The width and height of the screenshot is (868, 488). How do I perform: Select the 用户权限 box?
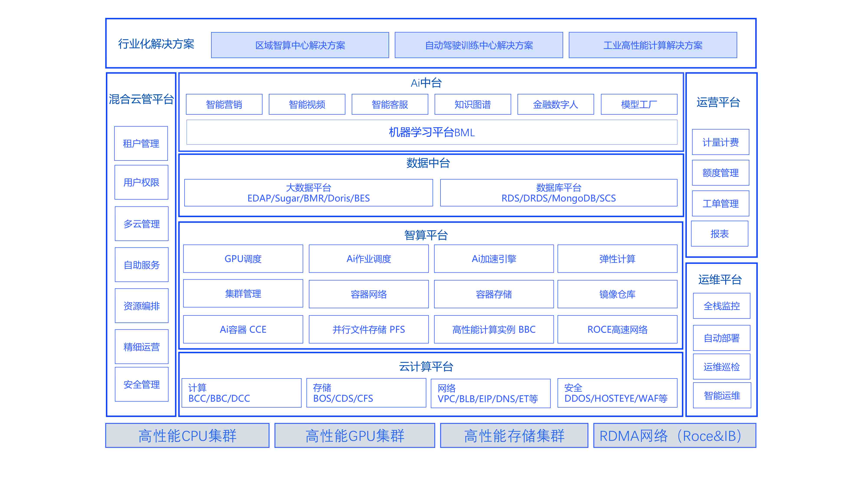(141, 182)
